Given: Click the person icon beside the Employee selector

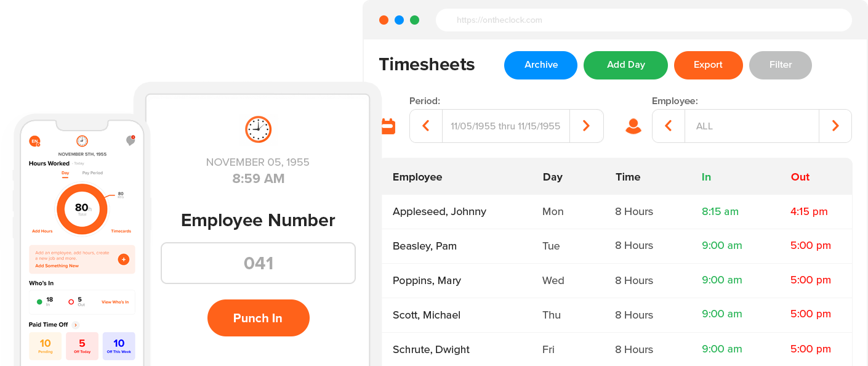Looking at the screenshot, I should click(632, 126).
